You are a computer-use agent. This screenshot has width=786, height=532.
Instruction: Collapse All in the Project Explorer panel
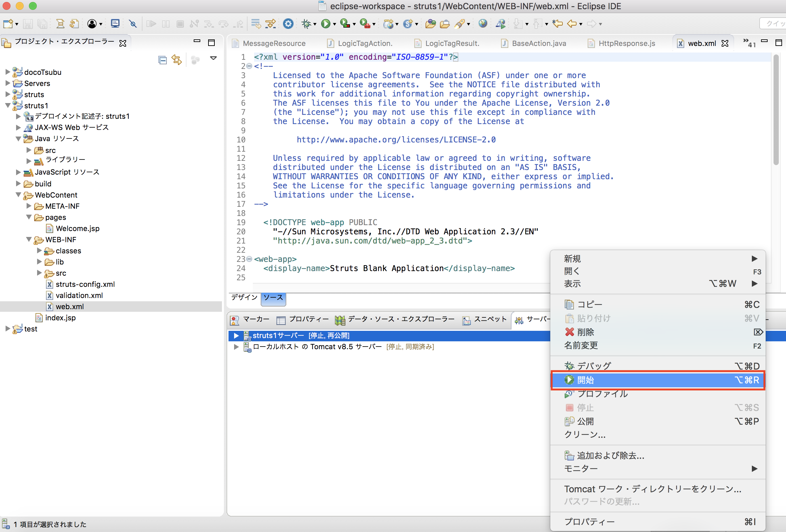click(162, 59)
